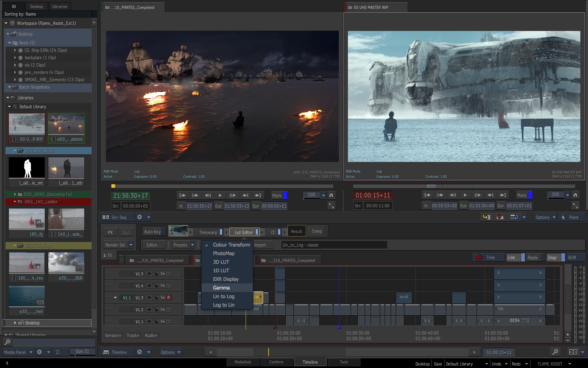Play the 60 UHD MASTER WIP viewer
This screenshot has width=588, height=368.
coord(465,195)
